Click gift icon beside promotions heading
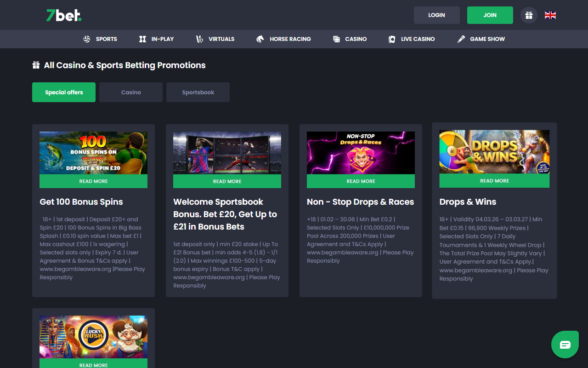The width and height of the screenshot is (588, 368). click(x=36, y=65)
